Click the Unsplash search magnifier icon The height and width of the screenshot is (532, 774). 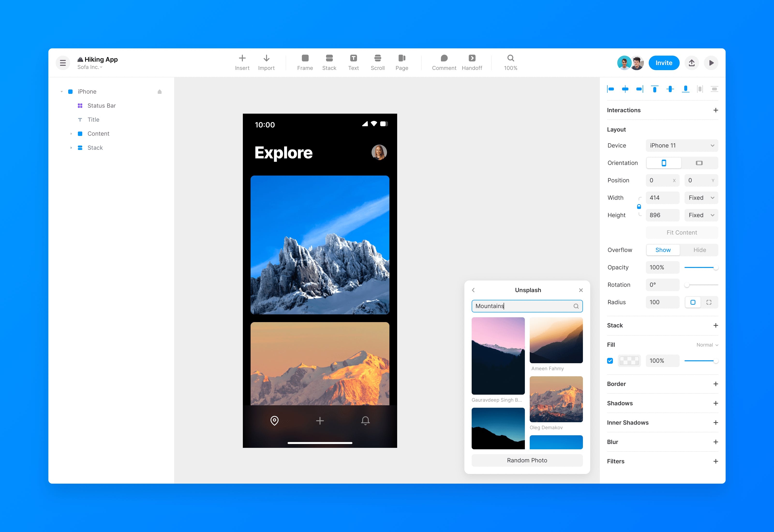[x=576, y=306]
